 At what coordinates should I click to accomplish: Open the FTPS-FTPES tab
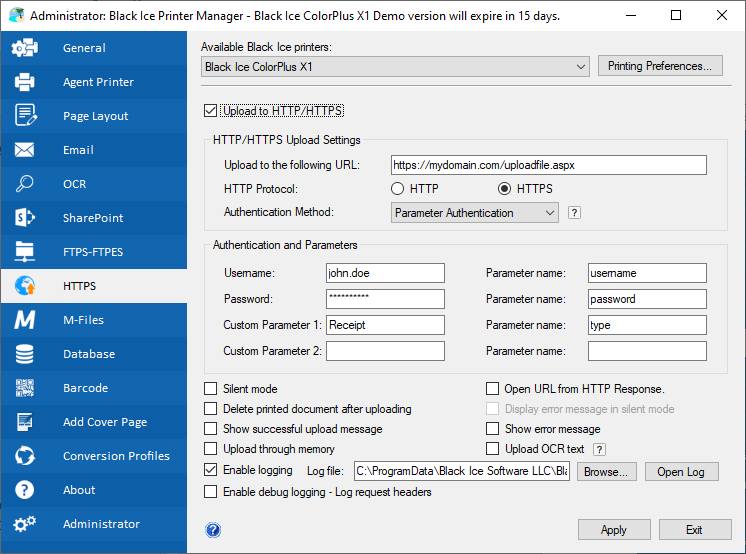(94, 252)
